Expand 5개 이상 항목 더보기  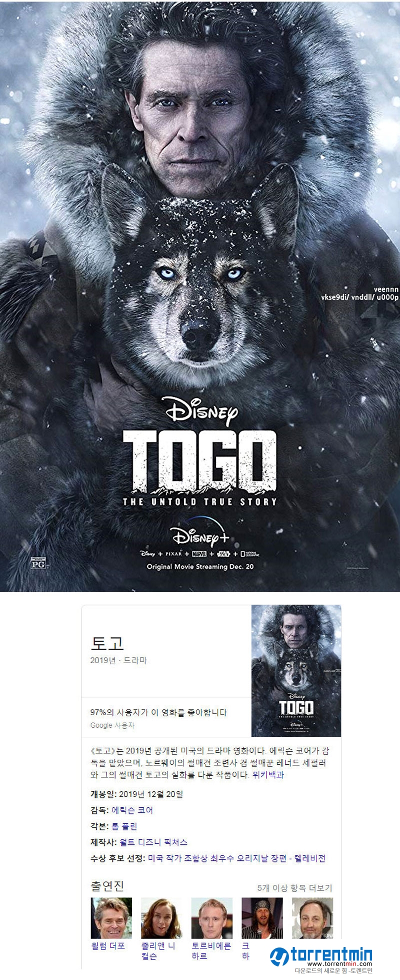(294, 887)
